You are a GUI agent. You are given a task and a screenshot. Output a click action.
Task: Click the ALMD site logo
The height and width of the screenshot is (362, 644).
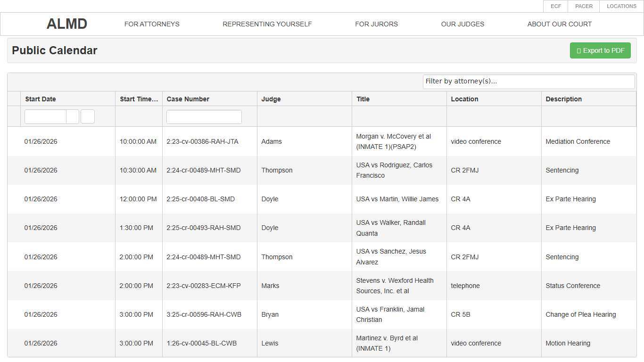coord(67,24)
